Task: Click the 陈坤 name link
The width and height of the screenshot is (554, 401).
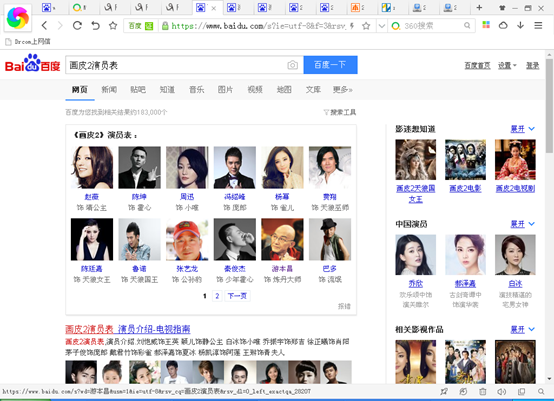Action: pos(139,197)
